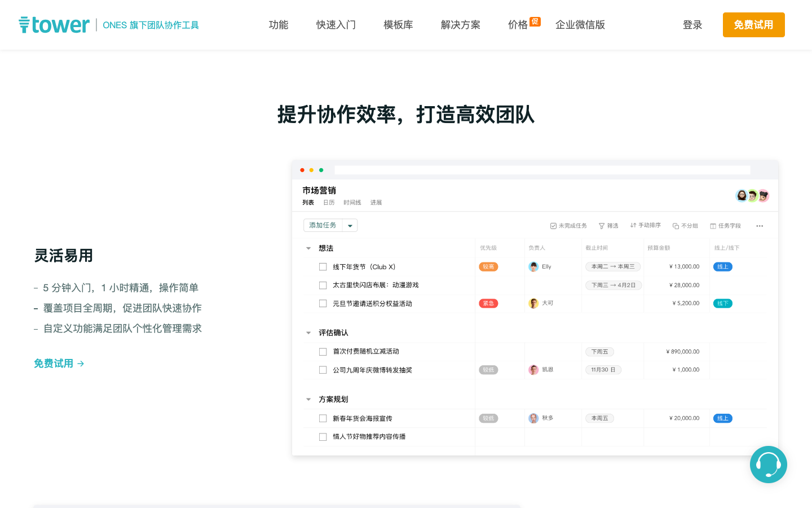Click the team member avatars group
Screen dimensions: 812x508
(752, 196)
